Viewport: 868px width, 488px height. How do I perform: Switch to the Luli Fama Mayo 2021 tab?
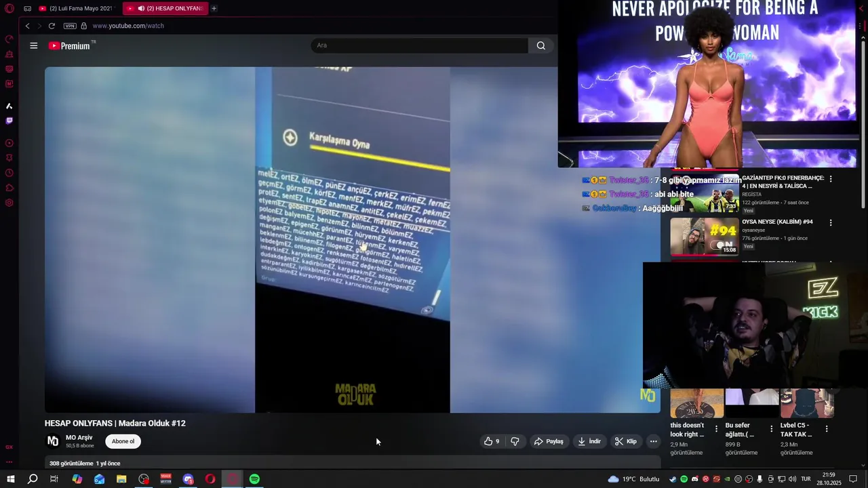(76, 9)
